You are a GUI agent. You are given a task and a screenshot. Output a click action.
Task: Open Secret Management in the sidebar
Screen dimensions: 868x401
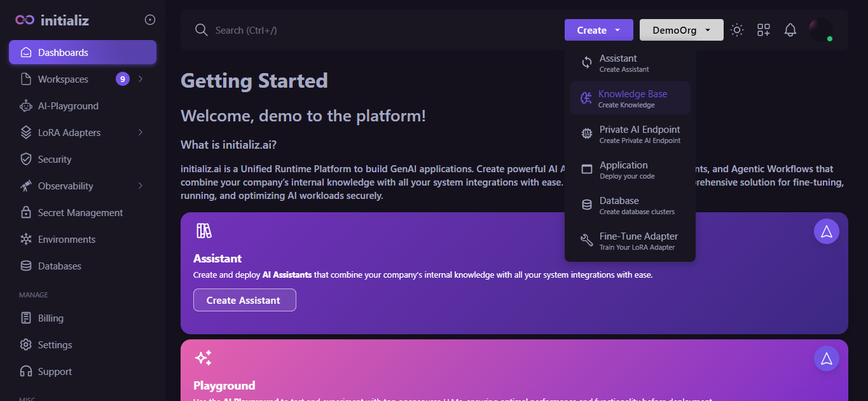tap(83, 212)
